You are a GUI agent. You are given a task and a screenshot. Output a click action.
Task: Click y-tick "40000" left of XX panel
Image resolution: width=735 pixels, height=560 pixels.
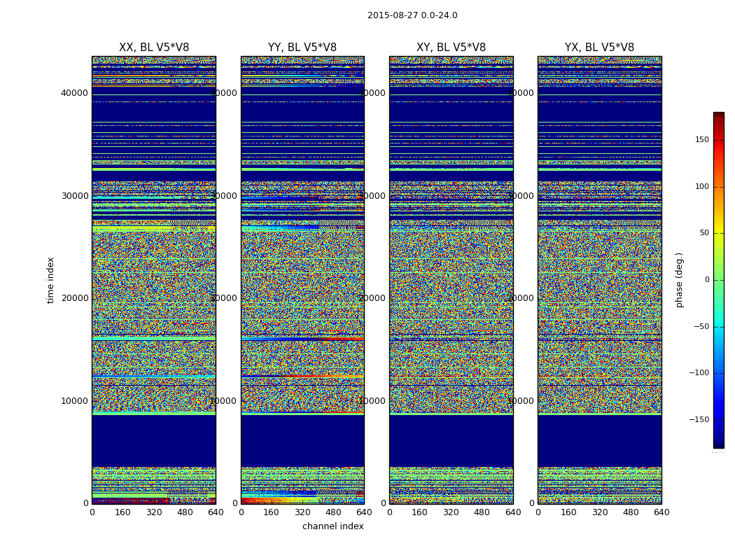pyautogui.click(x=74, y=93)
